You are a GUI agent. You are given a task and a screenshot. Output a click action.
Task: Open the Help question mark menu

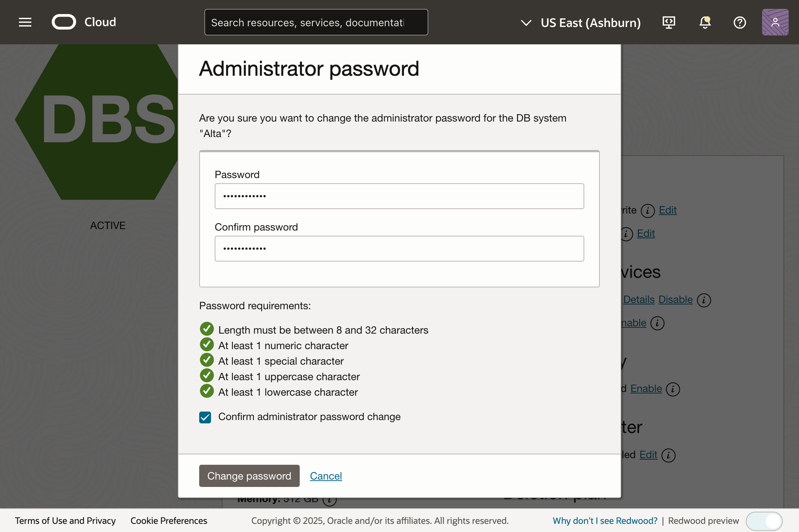(740, 22)
